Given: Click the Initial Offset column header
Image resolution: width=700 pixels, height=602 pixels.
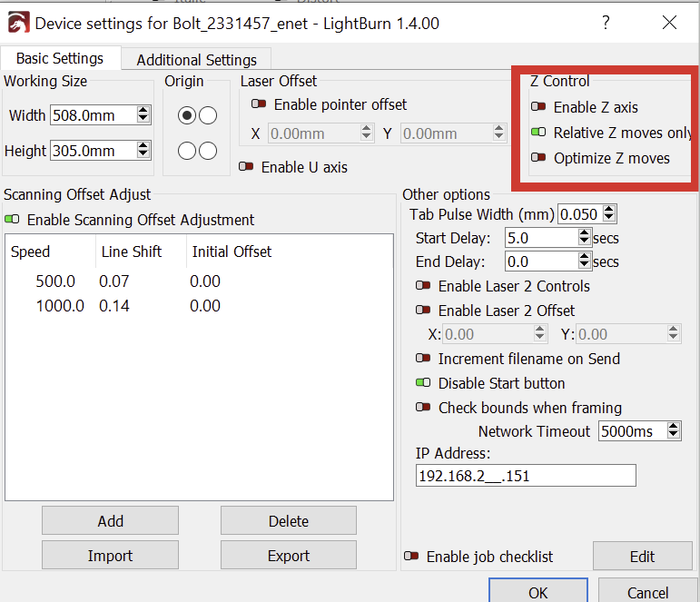Looking at the screenshot, I should point(232,252).
